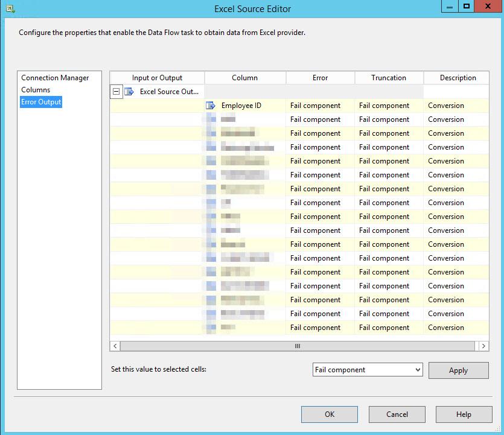Minimize the Excel Source Editor window

450,7
